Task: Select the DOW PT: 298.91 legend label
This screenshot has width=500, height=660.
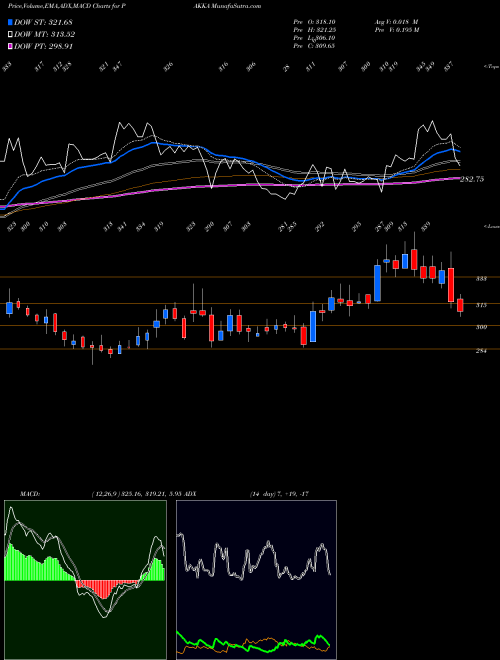Action: 44,47
